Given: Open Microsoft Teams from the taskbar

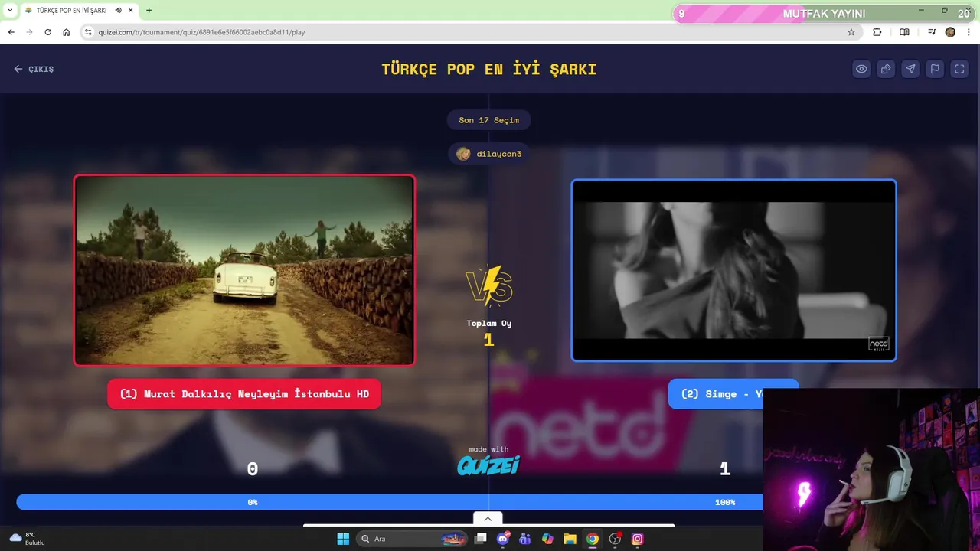Looking at the screenshot, I should click(525, 539).
